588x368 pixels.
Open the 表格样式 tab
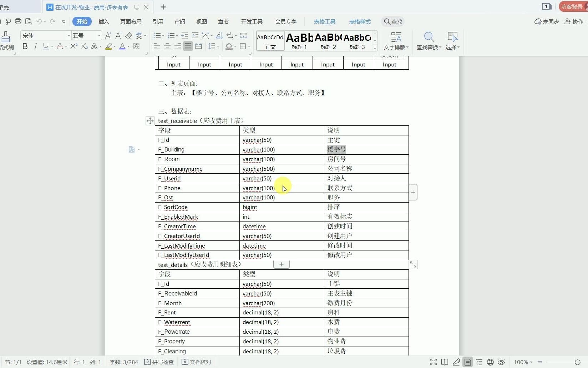click(360, 21)
